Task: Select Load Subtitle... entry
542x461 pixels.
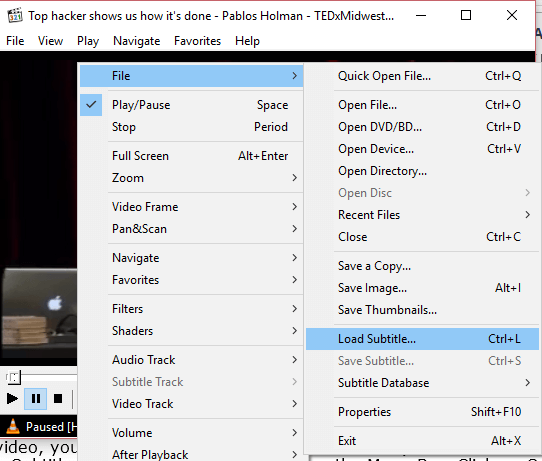Action: coord(422,339)
